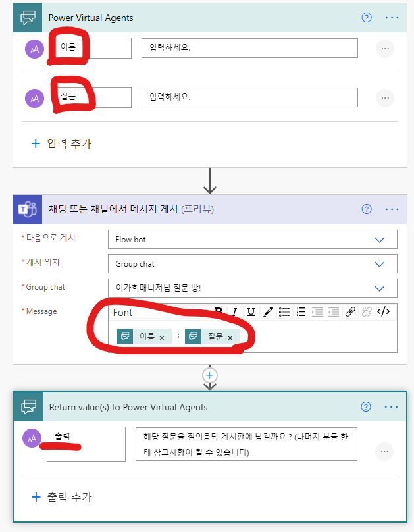Click the text type icon beside 출력
The width and height of the screenshot is (414, 532).
(x=32, y=438)
